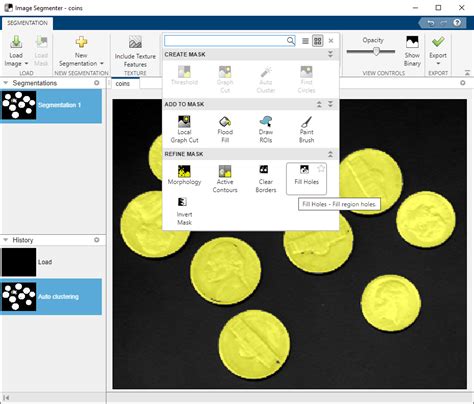
Task: Open the Export dropdown
Action: 438,63
